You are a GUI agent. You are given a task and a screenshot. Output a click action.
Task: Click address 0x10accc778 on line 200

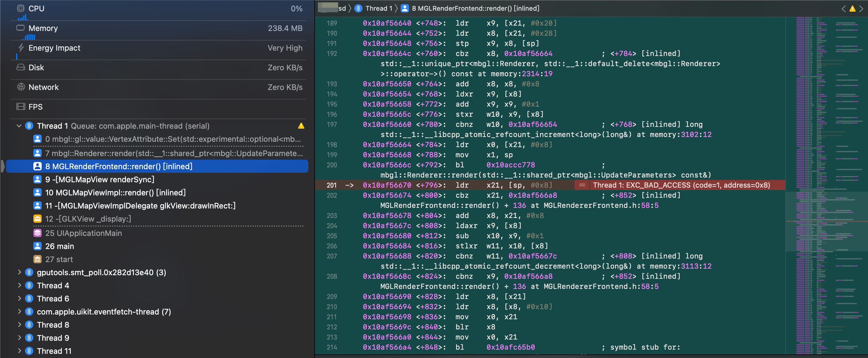coord(511,165)
